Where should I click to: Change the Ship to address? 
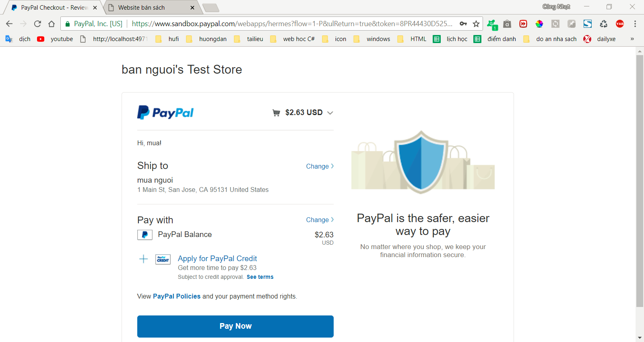point(320,166)
